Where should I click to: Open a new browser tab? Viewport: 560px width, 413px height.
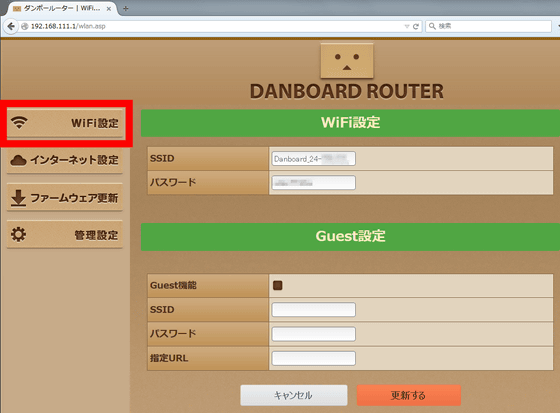[125, 9]
